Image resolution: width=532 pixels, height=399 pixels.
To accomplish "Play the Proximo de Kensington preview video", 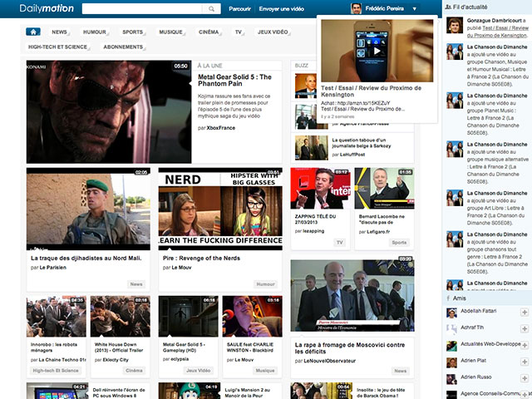I will (377, 51).
